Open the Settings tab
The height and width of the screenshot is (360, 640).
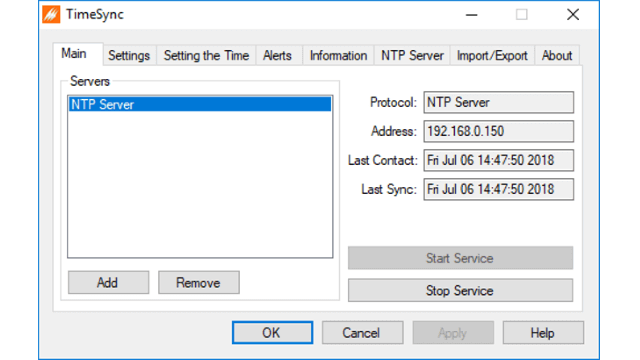(129, 56)
